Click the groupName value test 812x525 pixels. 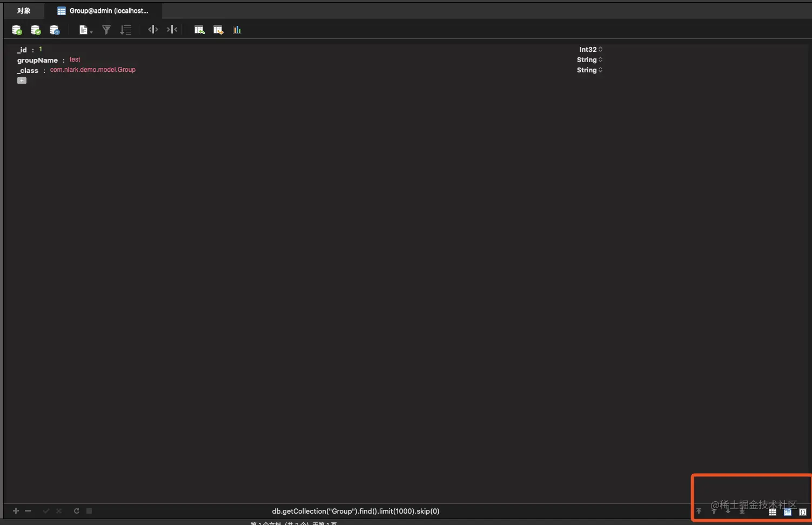tap(75, 59)
